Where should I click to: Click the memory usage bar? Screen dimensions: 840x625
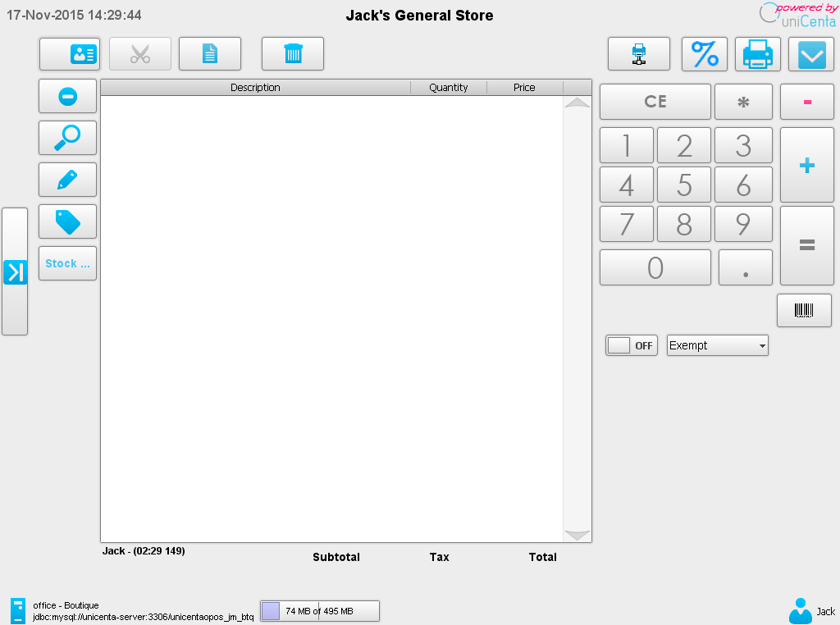[320, 611]
